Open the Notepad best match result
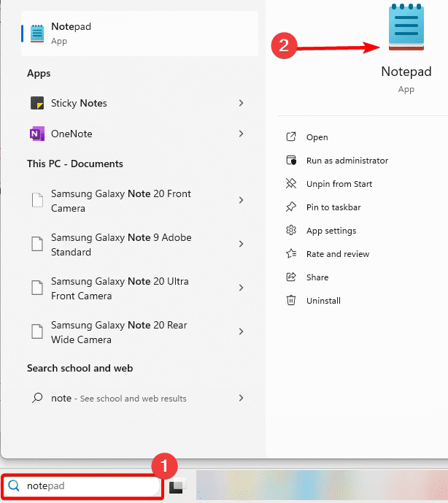 [139, 34]
